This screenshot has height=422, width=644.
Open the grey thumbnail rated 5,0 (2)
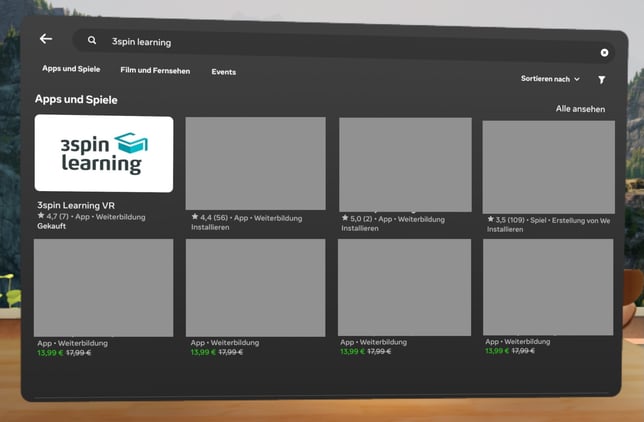pyautogui.click(x=405, y=165)
